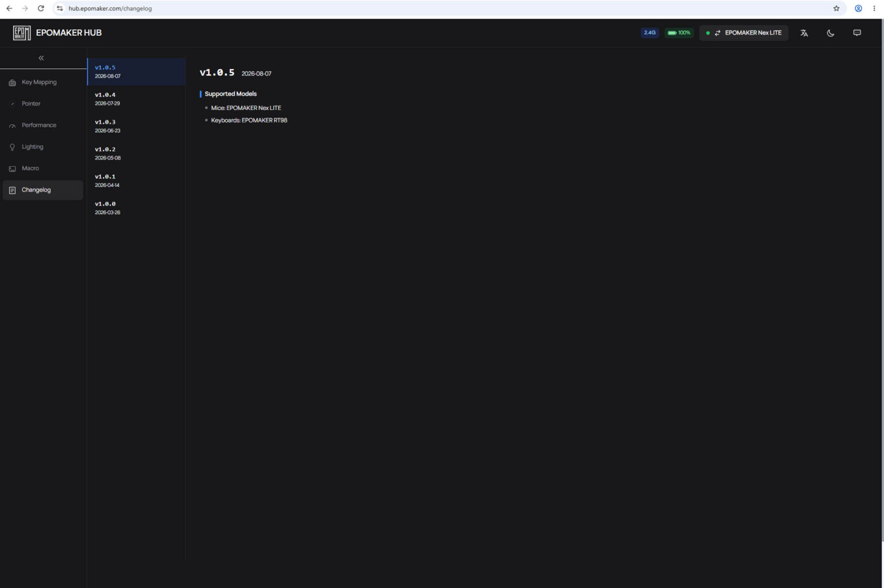Collapse the sidebar with the double-chevron

point(41,58)
